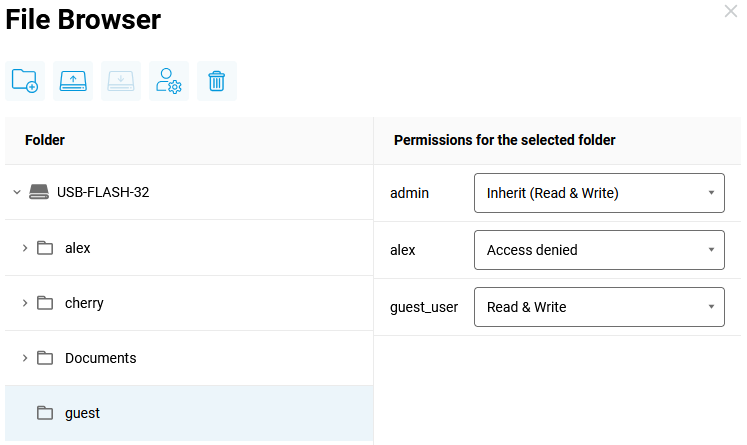Image resolution: width=747 pixels, height=445 pixels.
Task: Click the drive with up-arrow toolbar icon
Action: click(73, 81)
